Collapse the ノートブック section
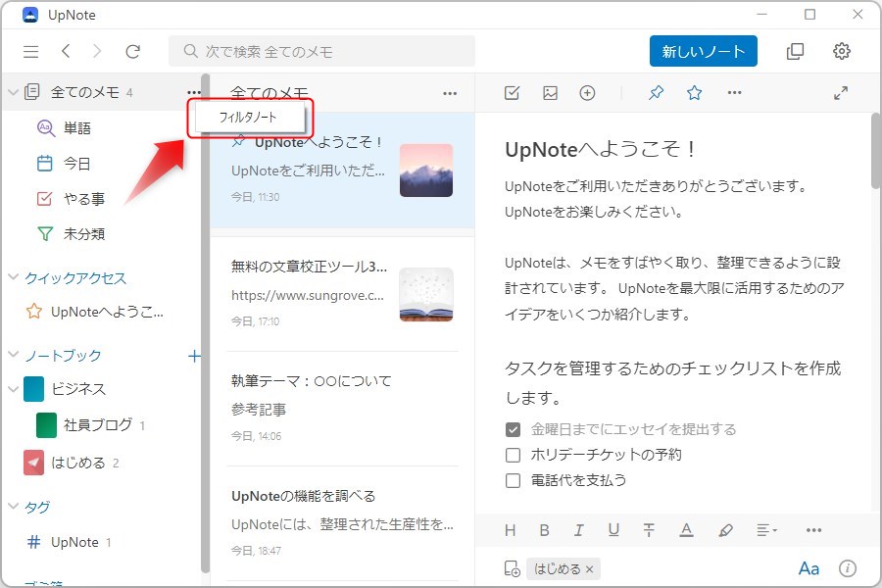Screen dimensions: 882x588 click(13, 355)
